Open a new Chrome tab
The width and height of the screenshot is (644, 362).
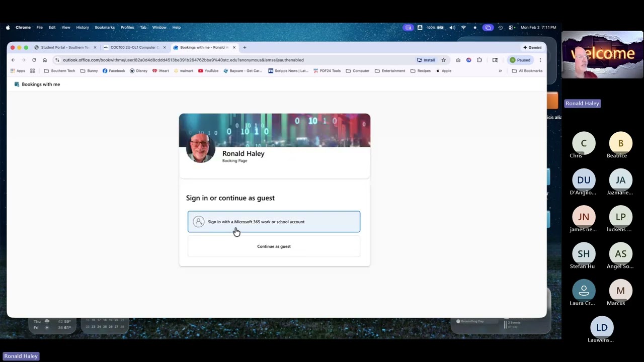tap(245, 47)
